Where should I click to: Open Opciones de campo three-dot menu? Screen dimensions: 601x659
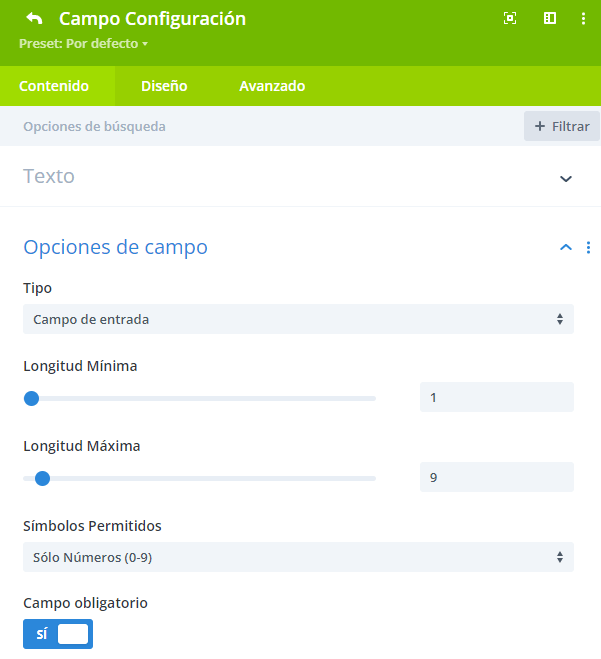[x=588, y=248]
